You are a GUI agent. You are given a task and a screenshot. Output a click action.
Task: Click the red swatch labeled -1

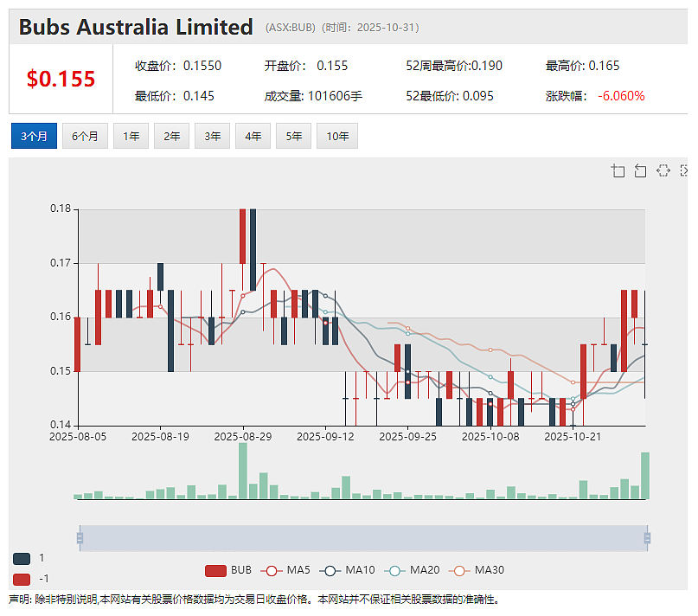tap(22, 579)
